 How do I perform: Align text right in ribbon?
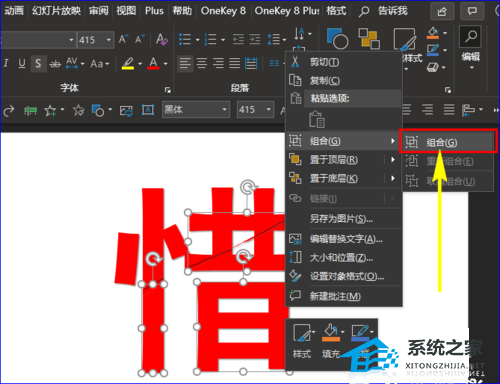point(218,63)
